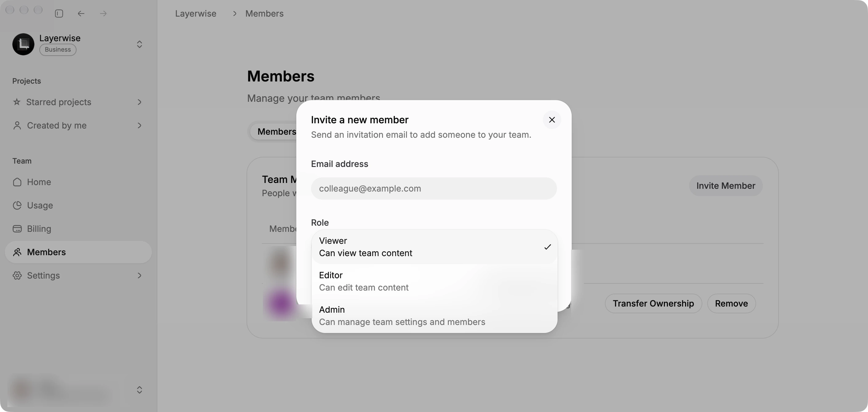Toggle the sidebar panel icon
The height and width of the screenshot is (412, 868).
59,14
